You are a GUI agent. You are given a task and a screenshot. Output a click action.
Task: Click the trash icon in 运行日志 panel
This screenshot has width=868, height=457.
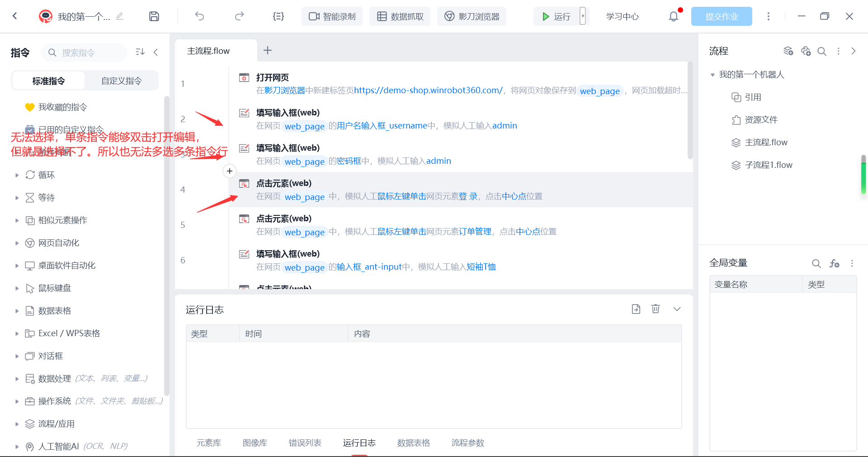click(x=655, y=309)
